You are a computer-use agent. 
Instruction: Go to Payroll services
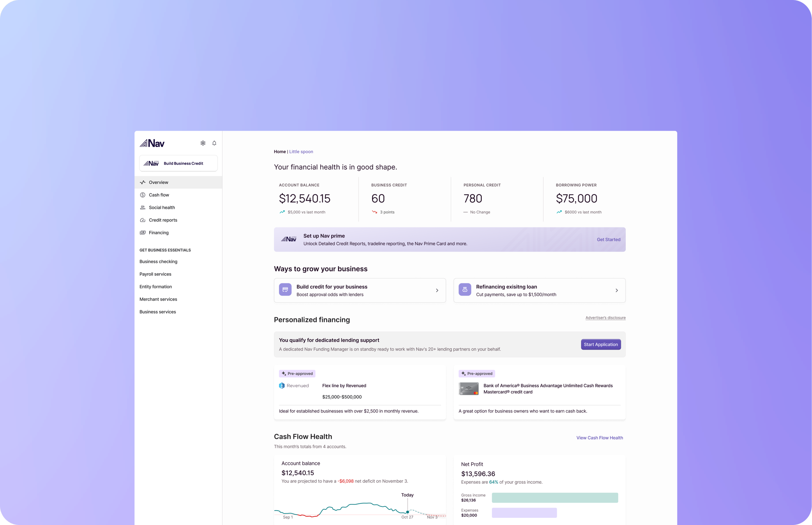click(155, 274)
